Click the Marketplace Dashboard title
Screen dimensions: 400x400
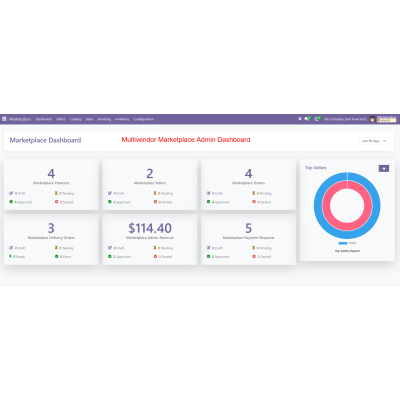pyautogui.click(x=45, y=140)
